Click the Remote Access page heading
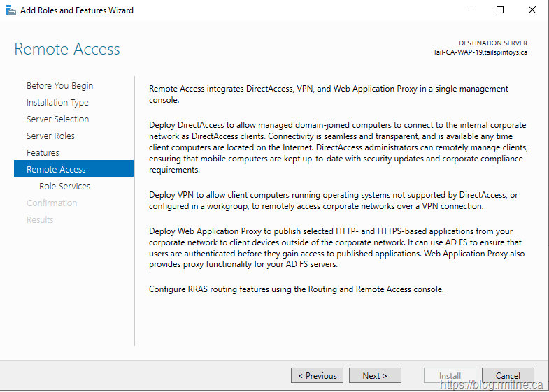Screen dimensions: 549x392 point(67,50)
